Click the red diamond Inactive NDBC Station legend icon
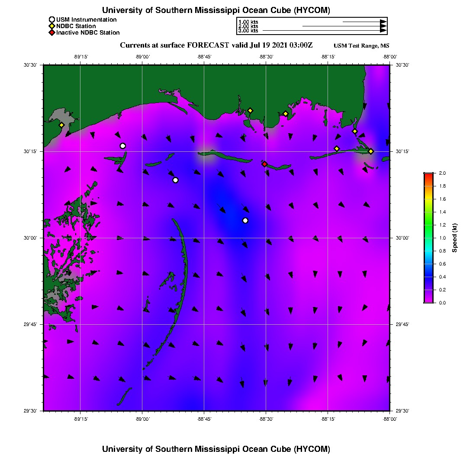The height and width of the screenshot is (454, 476). click(x=52, y=32)
